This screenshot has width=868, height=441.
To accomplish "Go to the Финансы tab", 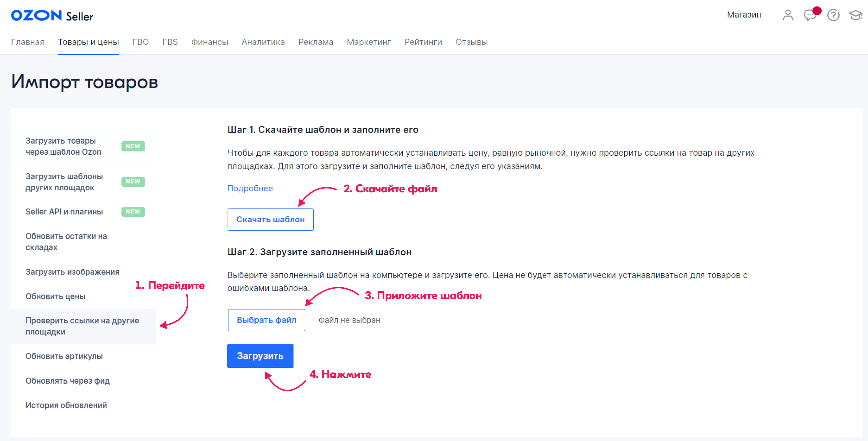I will [x=209, y=42].
